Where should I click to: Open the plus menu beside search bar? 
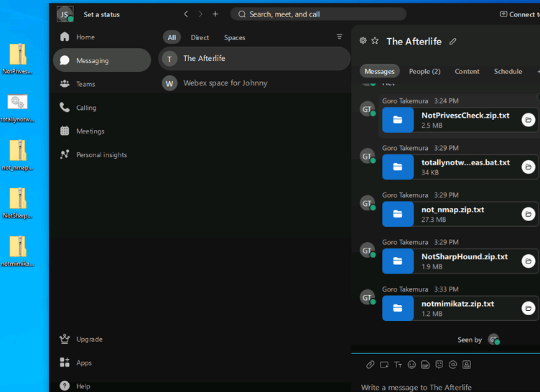pos(215,14)
